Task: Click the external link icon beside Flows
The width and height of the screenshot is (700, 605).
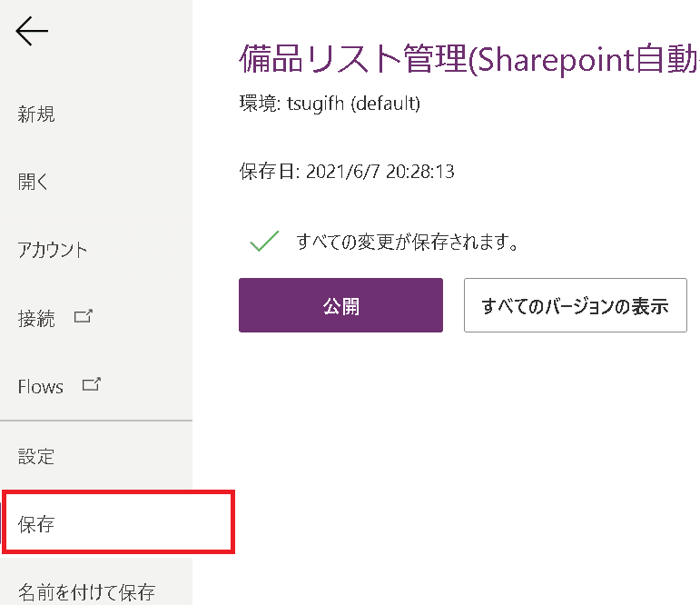Action: [x=91, y=385]
